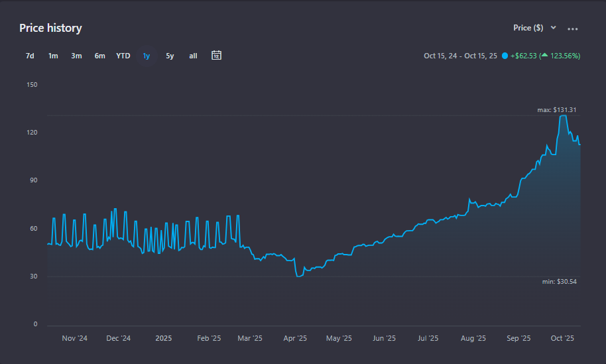The width and height of the screenshot is (606, 364).
Task: Click the blue series dot indicator
Action: point(505,56)
